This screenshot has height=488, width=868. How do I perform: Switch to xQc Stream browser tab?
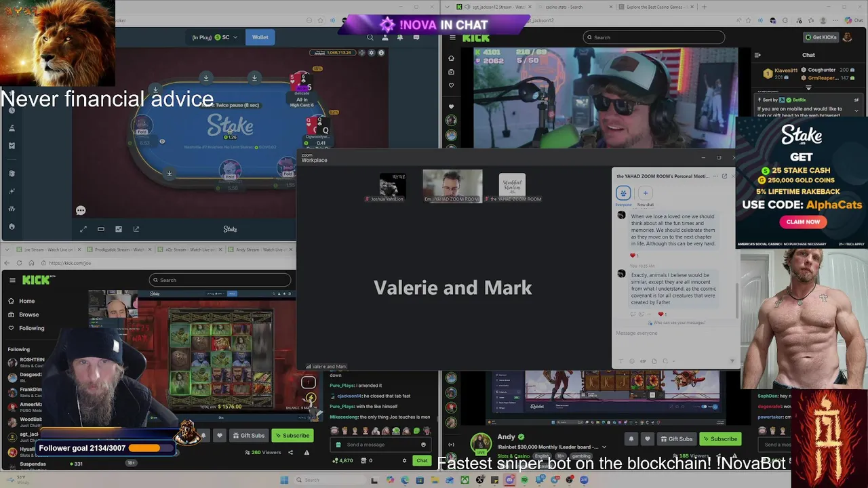tap(191, 249)
